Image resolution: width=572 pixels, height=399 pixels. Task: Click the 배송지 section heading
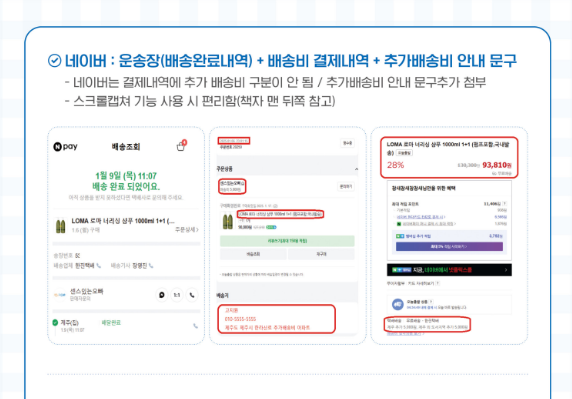click(x=222, y=295)
